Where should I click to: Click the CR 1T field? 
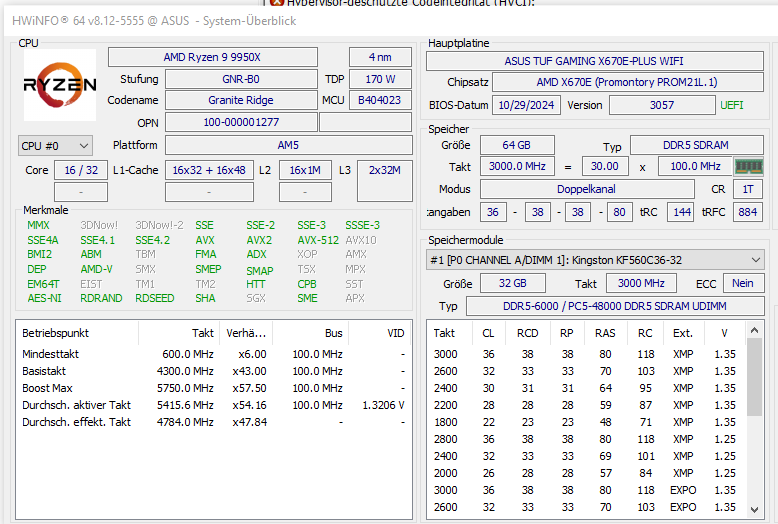coord(748,189)
